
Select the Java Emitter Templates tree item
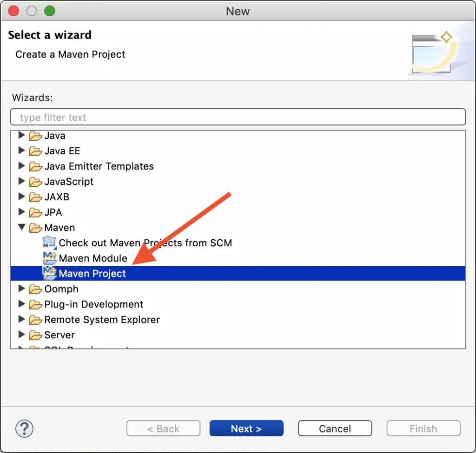tap(99, 166)
